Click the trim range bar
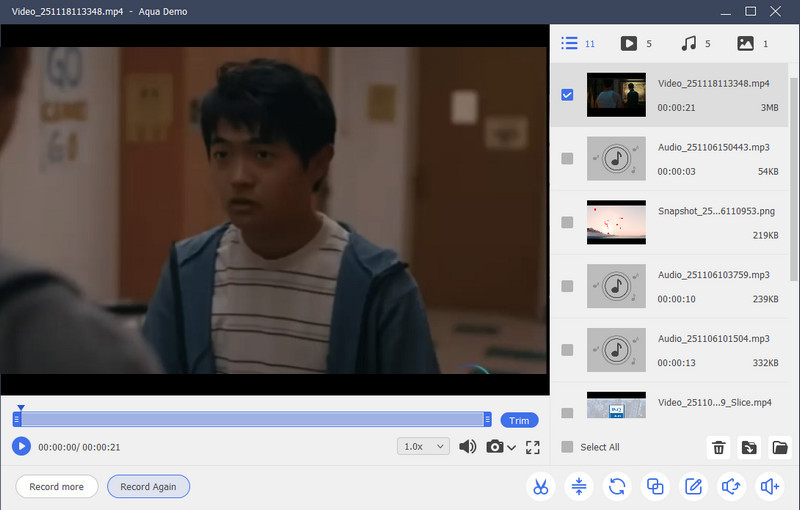This screenshot has height=510, width=800. coord(252,419)
